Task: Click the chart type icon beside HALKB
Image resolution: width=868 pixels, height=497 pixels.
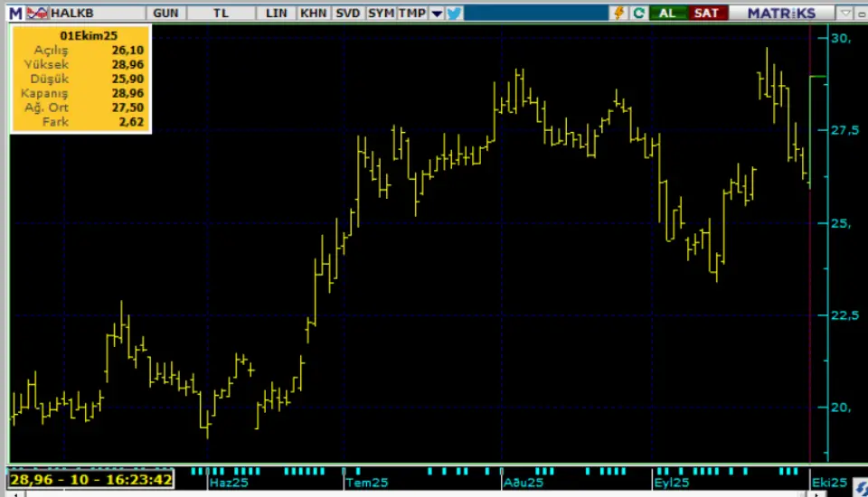Action: click(x=37, y=13)
